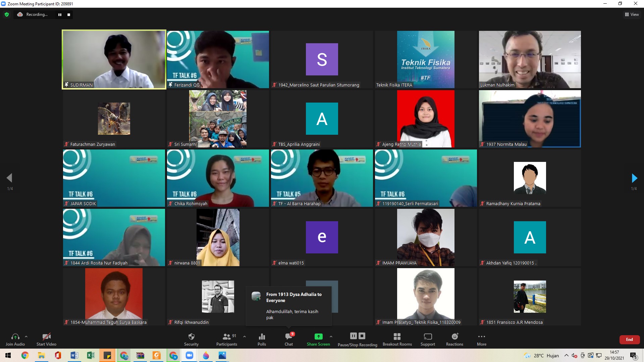Open File Explorer from the taskbar
Screen dimensions: 644x362
(x=41, y=355)
